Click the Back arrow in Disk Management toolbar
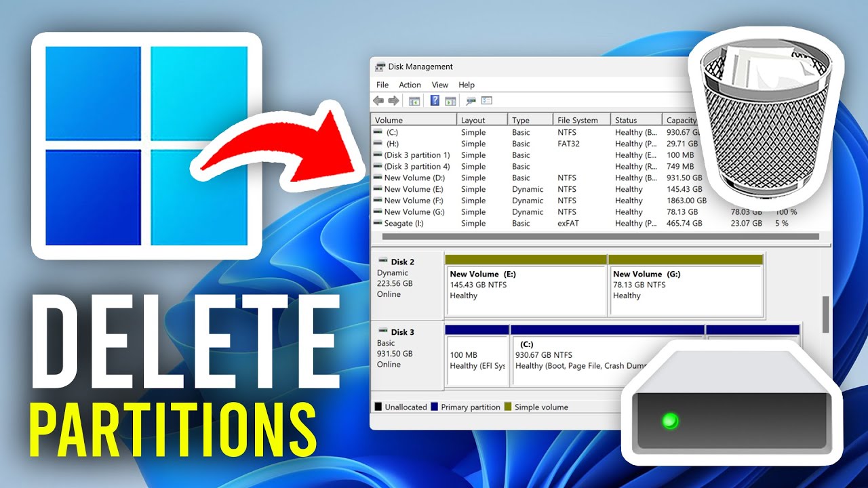 coord(378,101)
